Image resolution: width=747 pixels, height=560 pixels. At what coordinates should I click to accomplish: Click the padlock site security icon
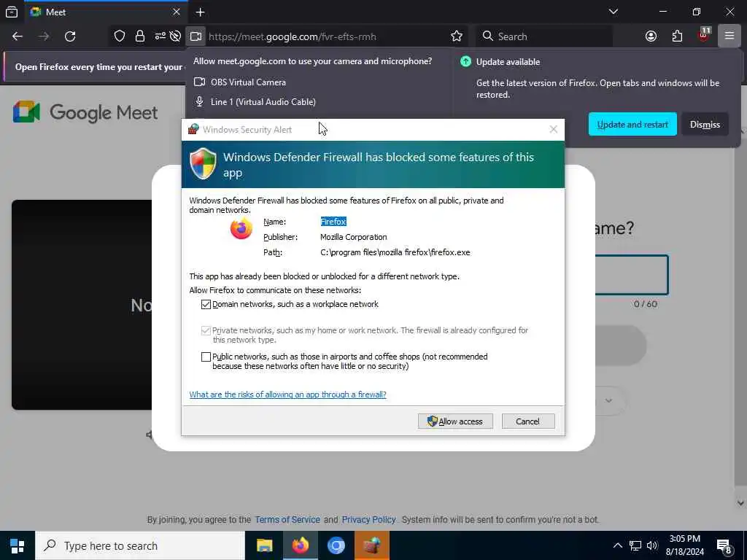[139, 36]
